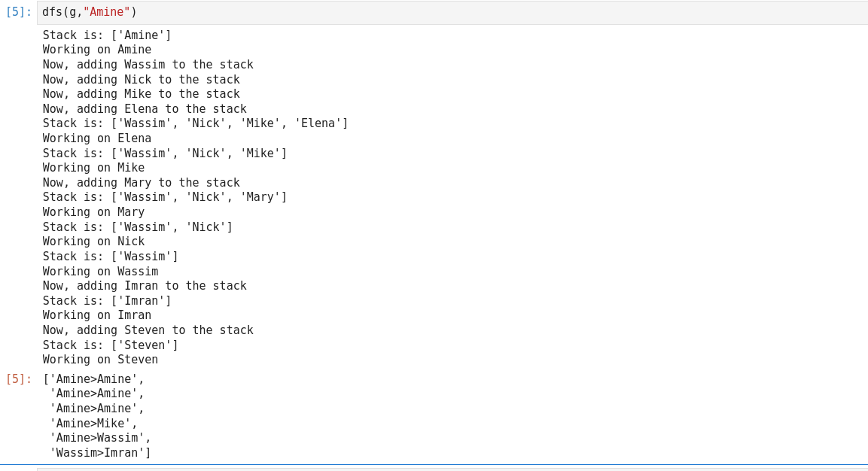868x471 pixels.
Task: Click inside the dfs(g,"Amine") code cell
Action: pyautogui.click(x=452, y=12)
